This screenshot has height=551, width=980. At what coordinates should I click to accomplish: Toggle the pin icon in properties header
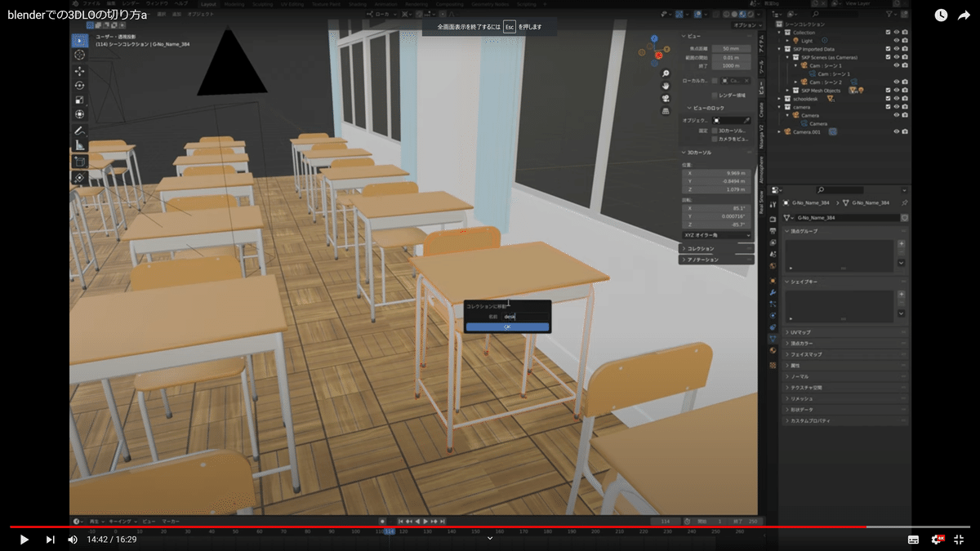pyautogui.click(x=904, y=202)
